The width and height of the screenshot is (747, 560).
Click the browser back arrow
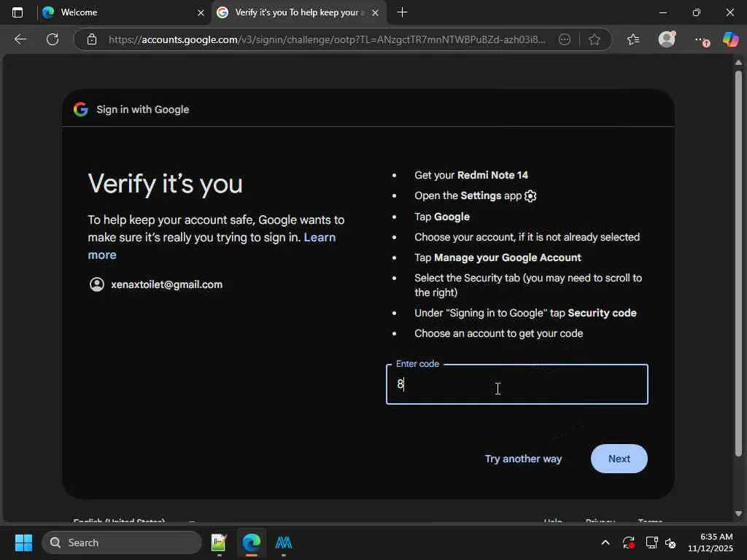20,39
